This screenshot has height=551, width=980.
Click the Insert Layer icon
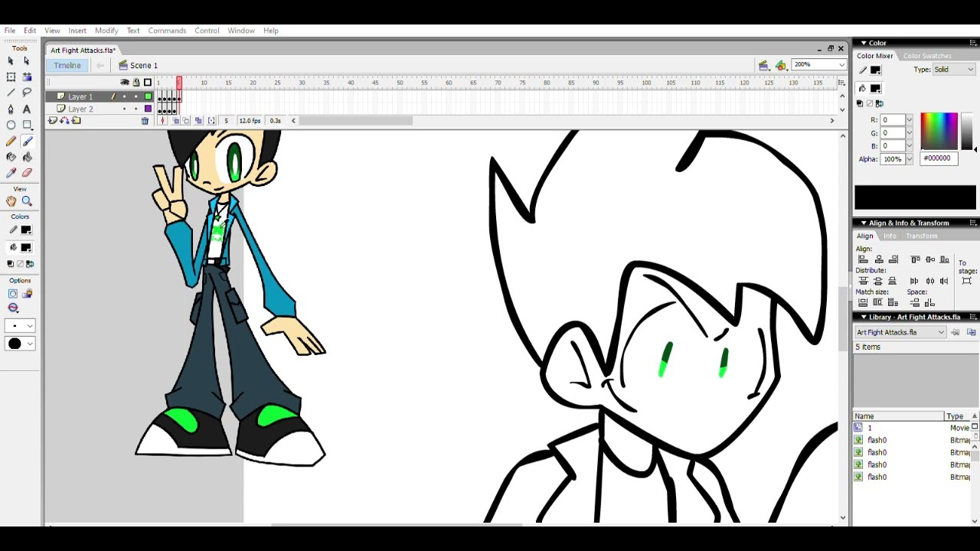(x=53, y=121)
